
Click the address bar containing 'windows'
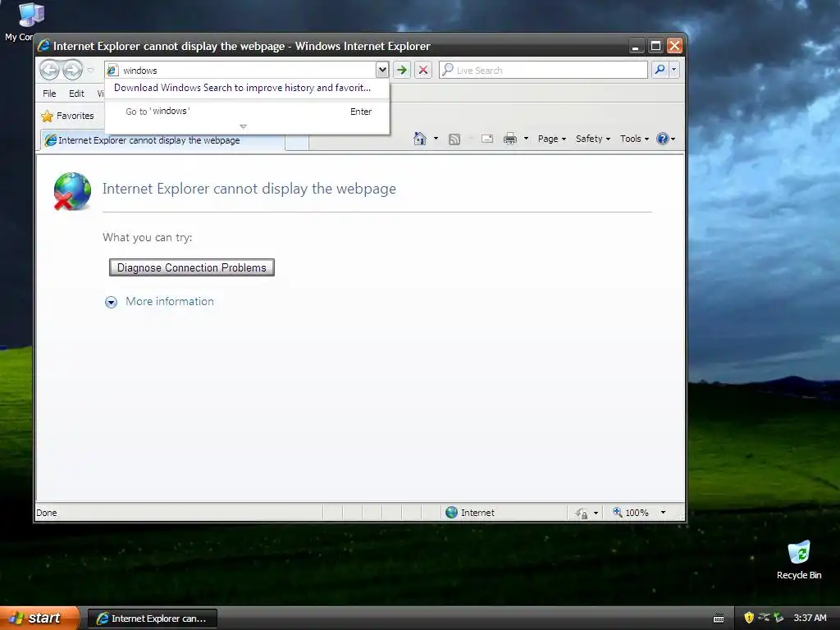click(x=242, y=71)
